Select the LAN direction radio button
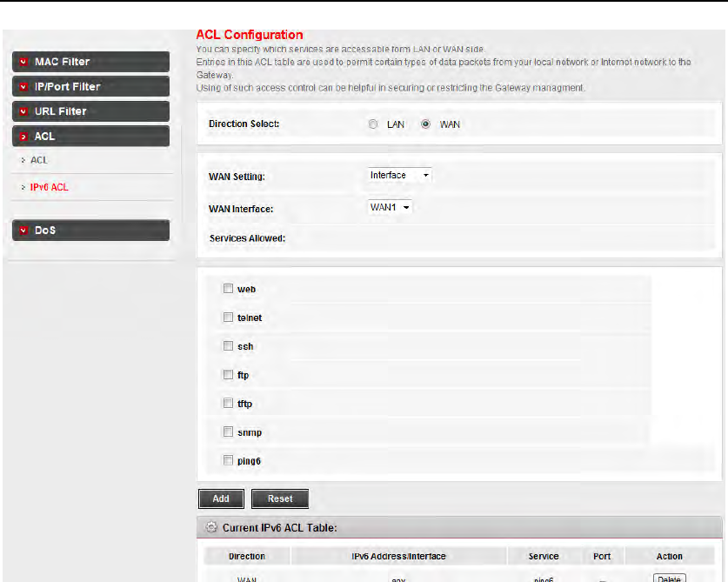The height and width of the screenshot is (582, 728). point(373,124)
